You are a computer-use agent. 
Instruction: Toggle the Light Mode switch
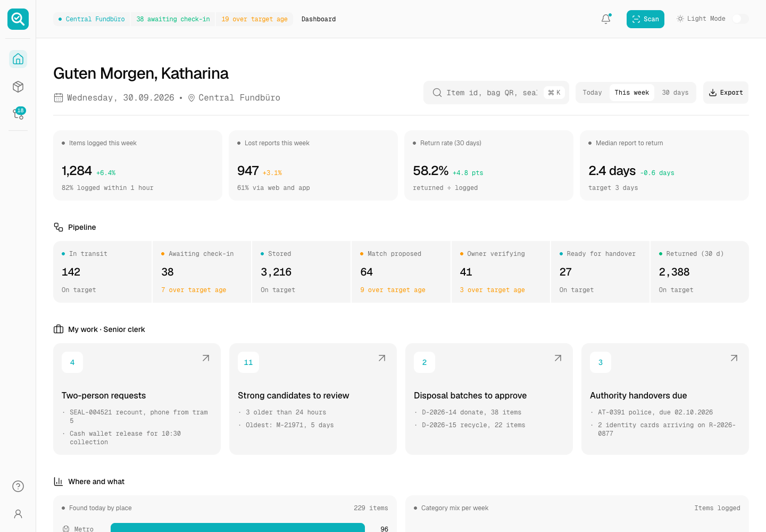click(740, 19)
